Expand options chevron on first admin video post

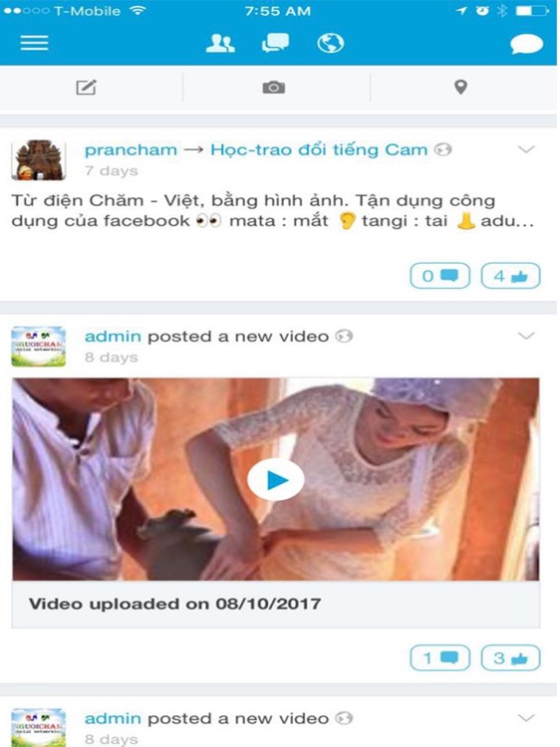coord(526,336)
